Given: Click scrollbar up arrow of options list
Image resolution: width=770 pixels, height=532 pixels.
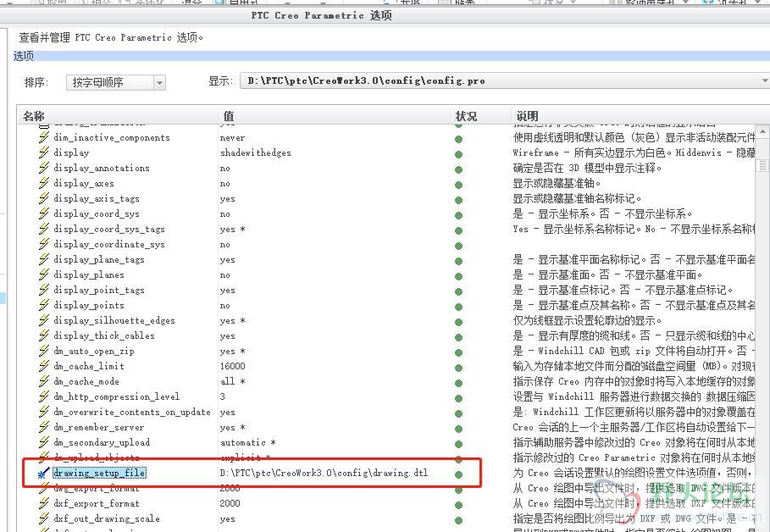Looking at the screenshot, I should [x=762, y=131].
